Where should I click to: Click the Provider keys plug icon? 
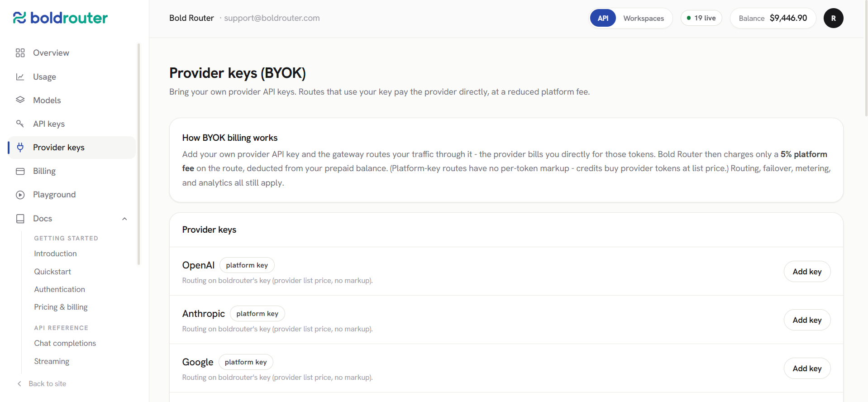[x=20, y=147]
